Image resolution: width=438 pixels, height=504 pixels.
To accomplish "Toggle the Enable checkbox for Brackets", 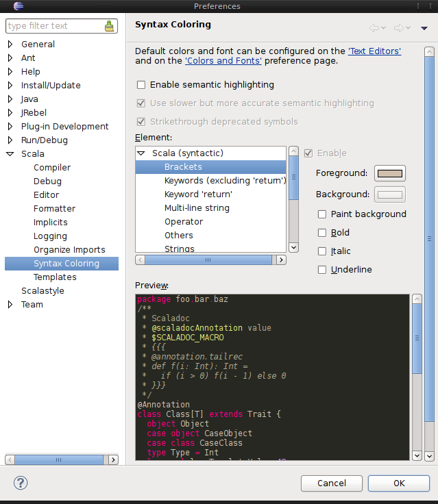I will [308, 153].
